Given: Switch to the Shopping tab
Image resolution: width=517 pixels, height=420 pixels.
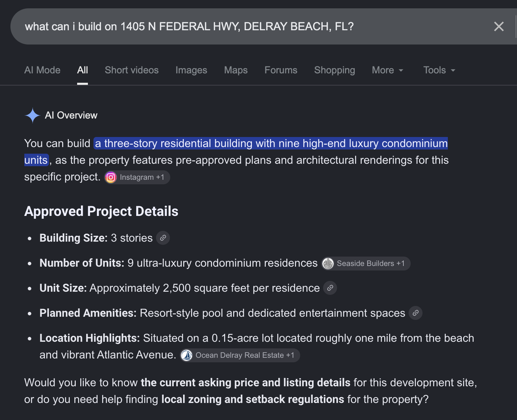Looking at the screenshot, I should 335,70.
